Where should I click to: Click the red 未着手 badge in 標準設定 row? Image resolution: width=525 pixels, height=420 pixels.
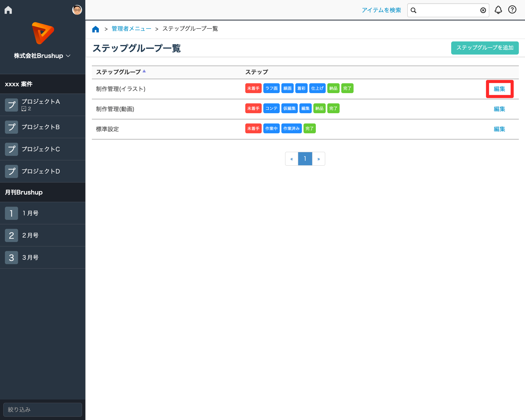[253, 129]
